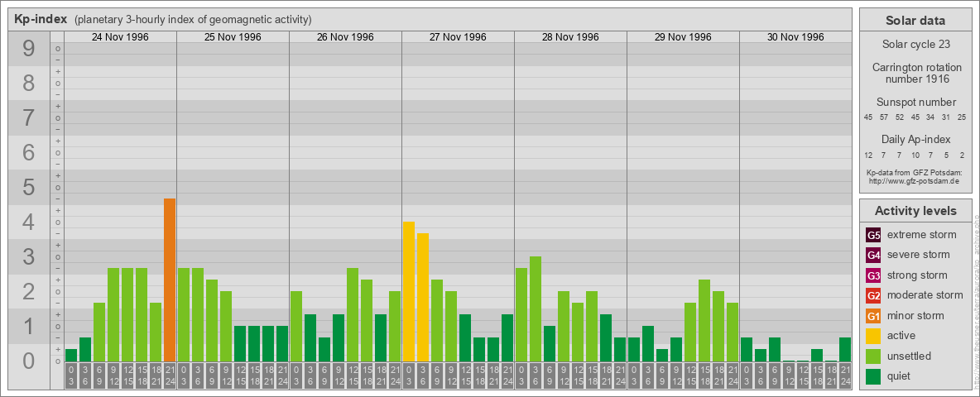Viewport: 980px width, 397px height.
Task: Click the 24 Nov 0-3 bar
Action: pyautogui.click(x=71, y=355)
